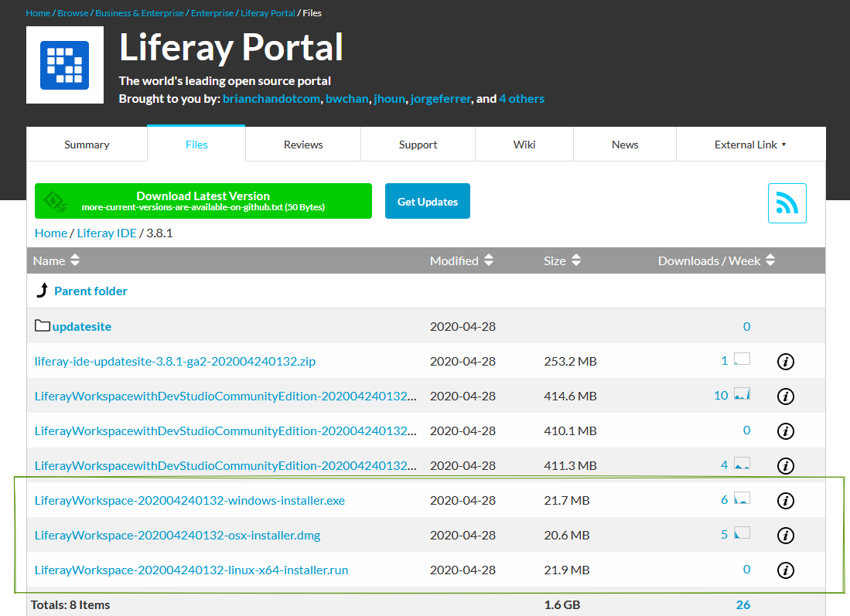Download the 410.1 MB DevStudio Community Edition file

226,431
